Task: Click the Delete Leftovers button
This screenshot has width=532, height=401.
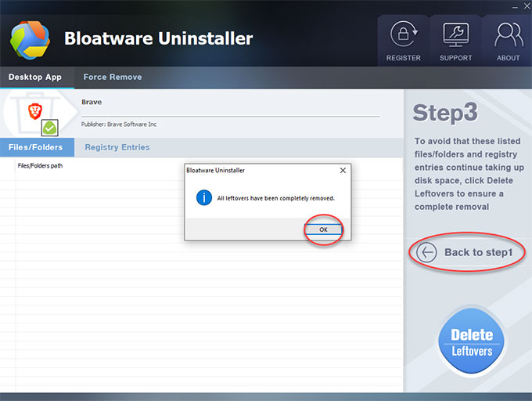Action: [472, 341]
